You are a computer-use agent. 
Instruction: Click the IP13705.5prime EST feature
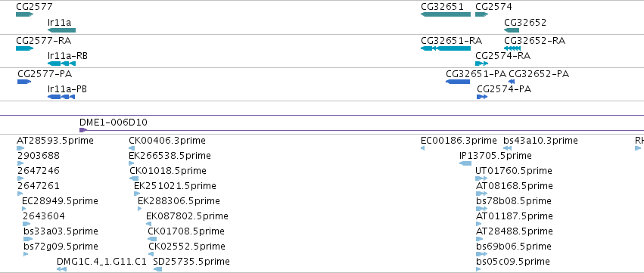[465, 163]
